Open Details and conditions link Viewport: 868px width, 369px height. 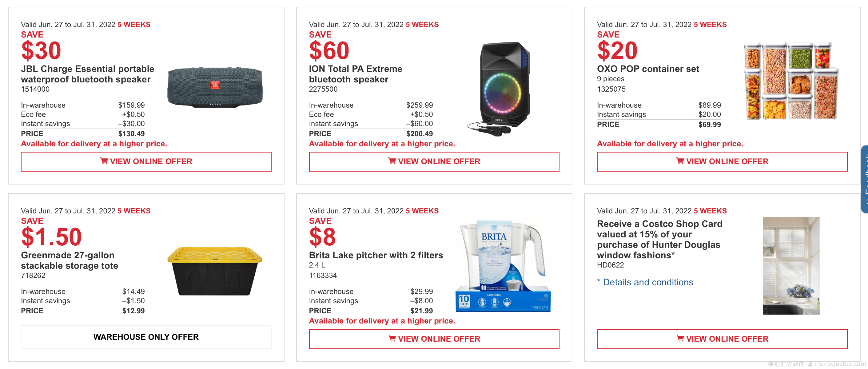click(647, 282)
